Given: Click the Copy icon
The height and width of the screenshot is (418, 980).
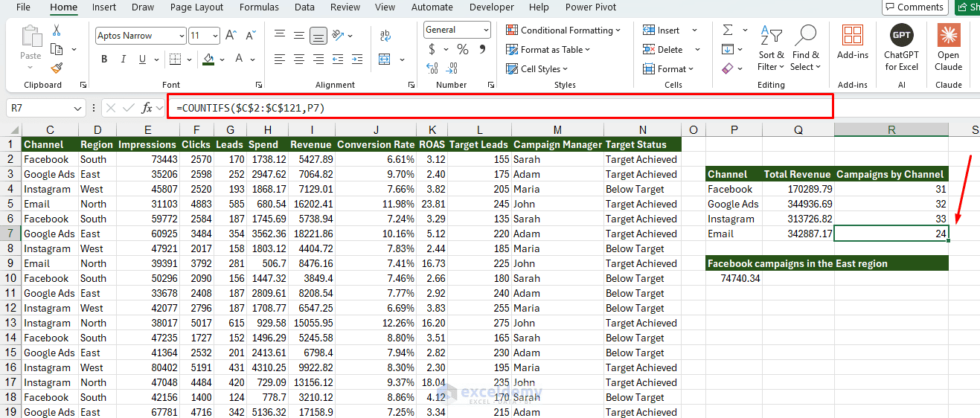Looking at the screenshot, I should [57, 49].
